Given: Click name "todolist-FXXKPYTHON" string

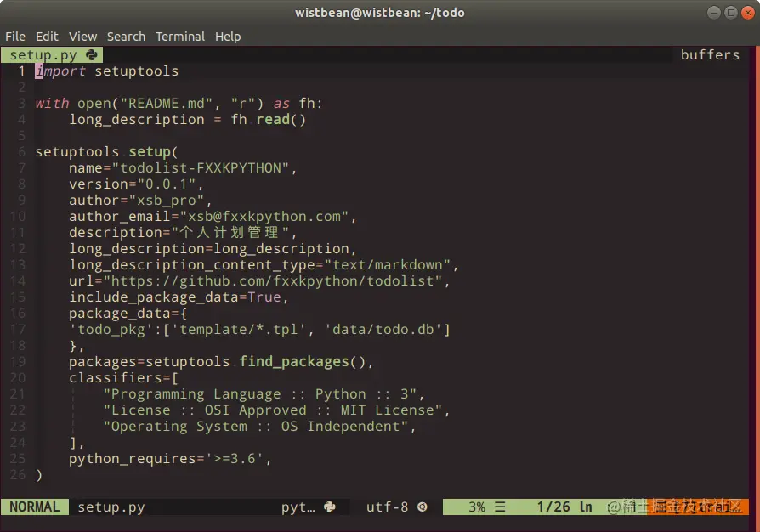Looking at the screenshot, I should click(200, 168).
